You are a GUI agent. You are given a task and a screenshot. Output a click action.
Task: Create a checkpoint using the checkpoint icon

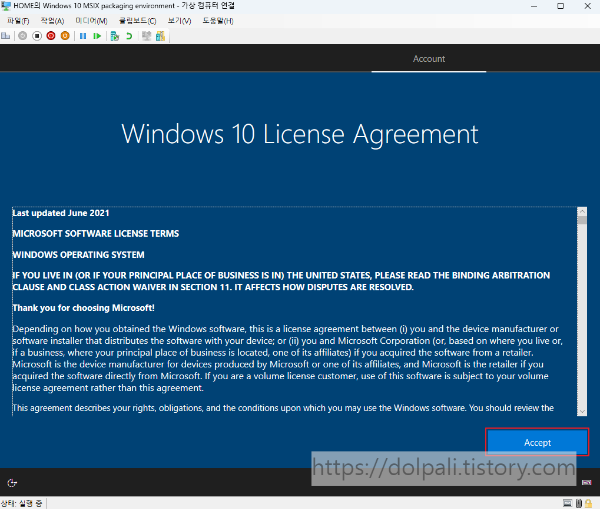point(115,36)
